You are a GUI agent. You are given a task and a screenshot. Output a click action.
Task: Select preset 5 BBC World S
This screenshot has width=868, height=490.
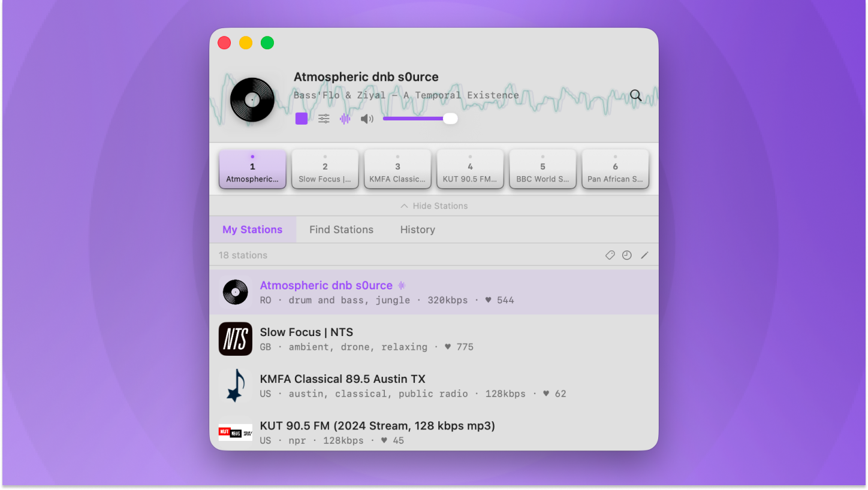pos(542,170)
